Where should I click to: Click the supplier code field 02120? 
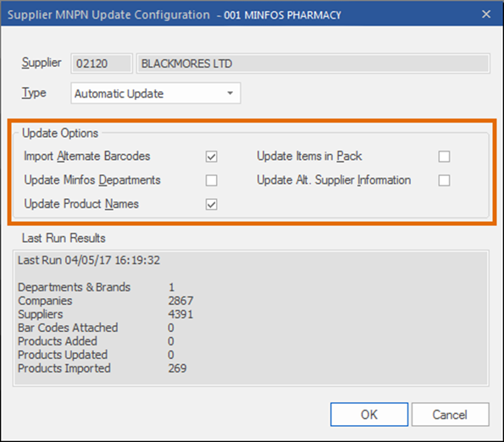click(102, 64)
